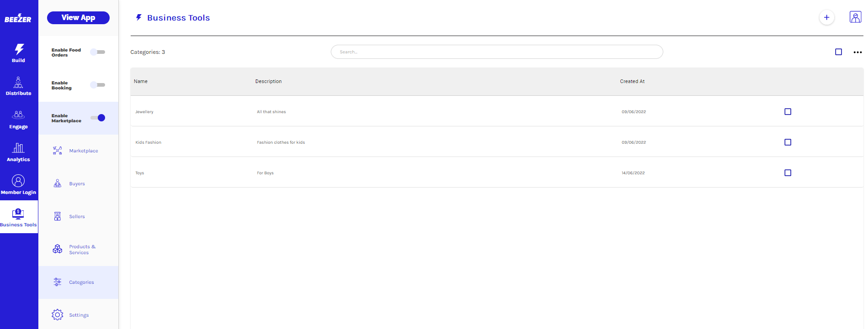Image resolution: width=868 pixels, height=329 pixels.
Task: Open the Analytics chart icon
Action: coord(18,148)
